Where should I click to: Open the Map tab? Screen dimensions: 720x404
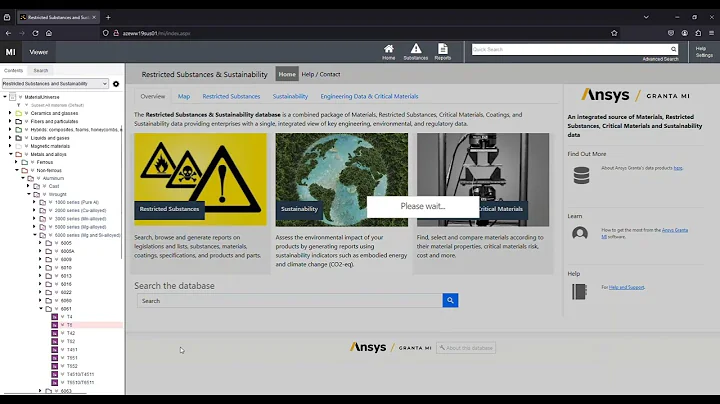[x=184, y=96]
